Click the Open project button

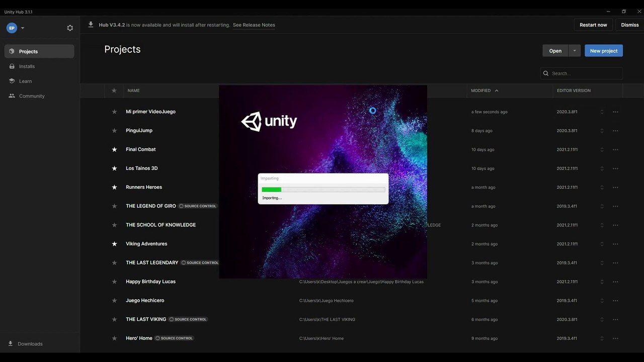click(x=555, y=51)
